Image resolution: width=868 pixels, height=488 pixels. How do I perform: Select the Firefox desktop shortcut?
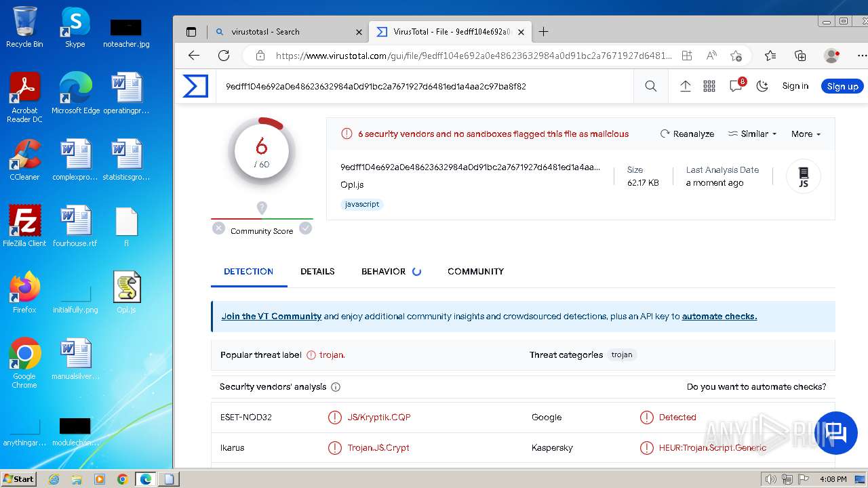tap(24, 292)
